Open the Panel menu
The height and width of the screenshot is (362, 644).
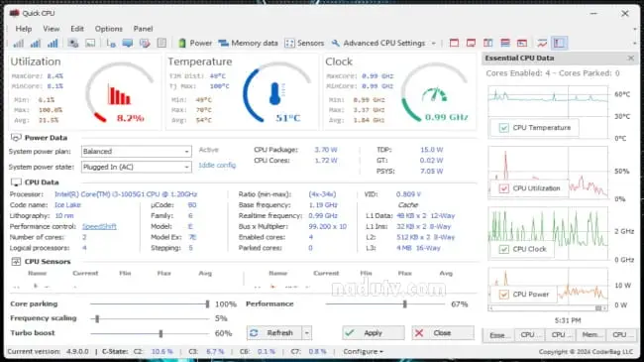point(143,29)
